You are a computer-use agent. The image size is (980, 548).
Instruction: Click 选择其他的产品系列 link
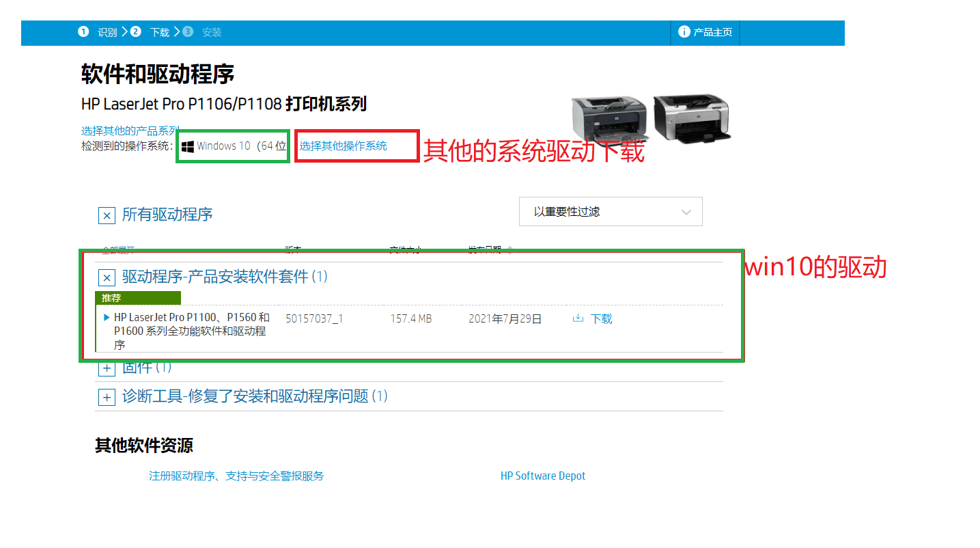pos(130,131)
